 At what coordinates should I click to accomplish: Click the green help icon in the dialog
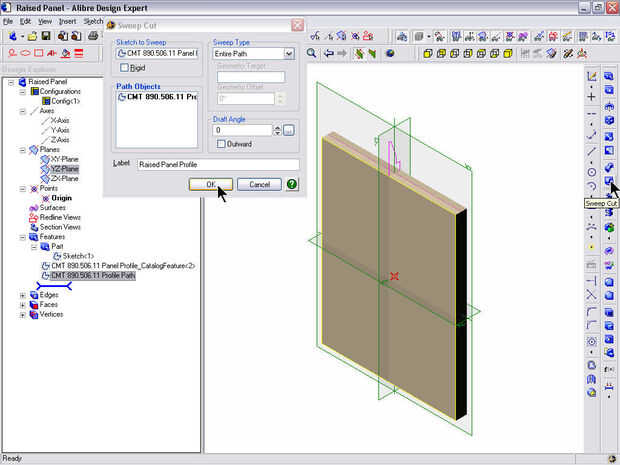tap(292, 184)
